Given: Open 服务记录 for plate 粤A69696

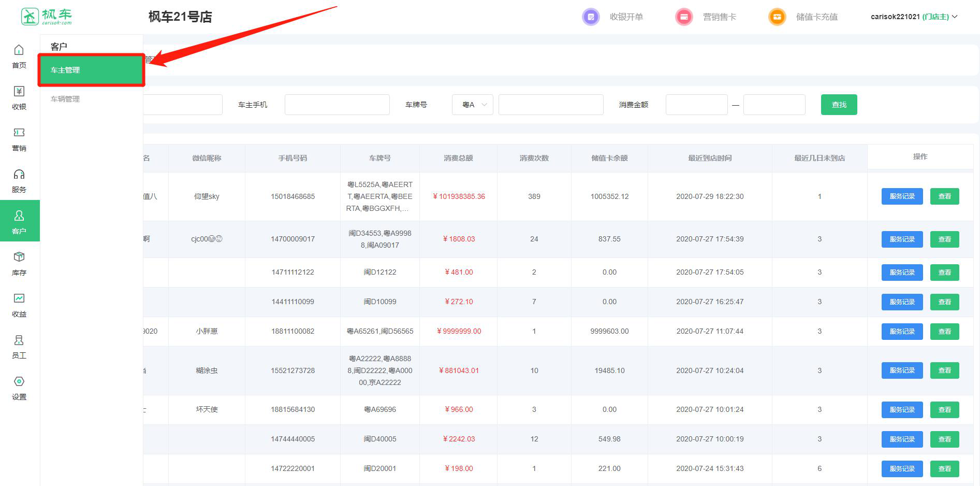Looking at the screenshot, I should (x=902, y=410).
